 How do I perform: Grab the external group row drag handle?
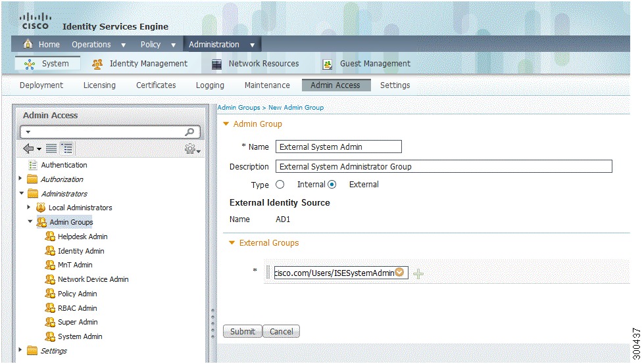click(x=268, y=273)
